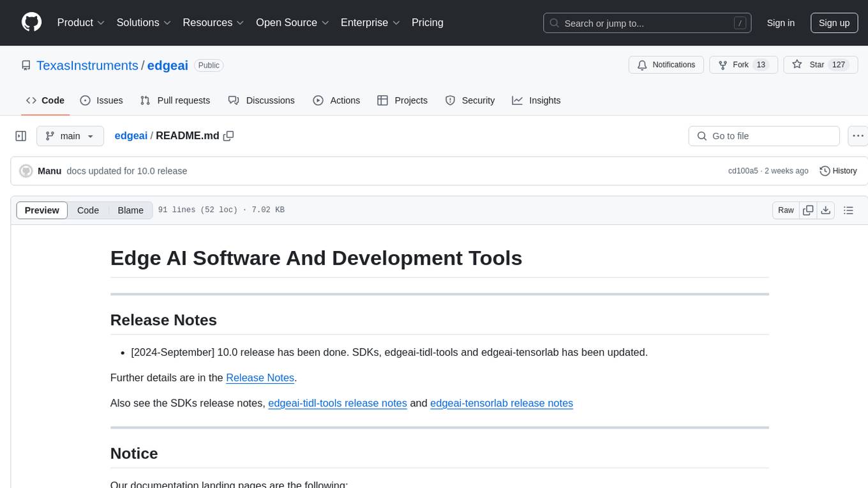This screenshot has width=868, height=488.
Task: Click the Sign in link
Action: (781, 23)
